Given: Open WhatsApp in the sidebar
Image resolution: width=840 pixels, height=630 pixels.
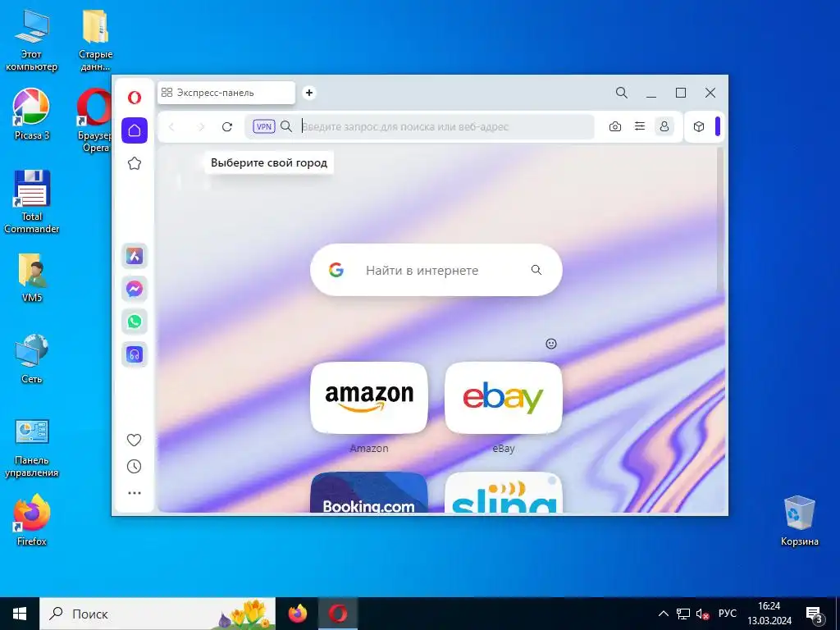Looking at the screenshot, I should (x=135, y=322).
